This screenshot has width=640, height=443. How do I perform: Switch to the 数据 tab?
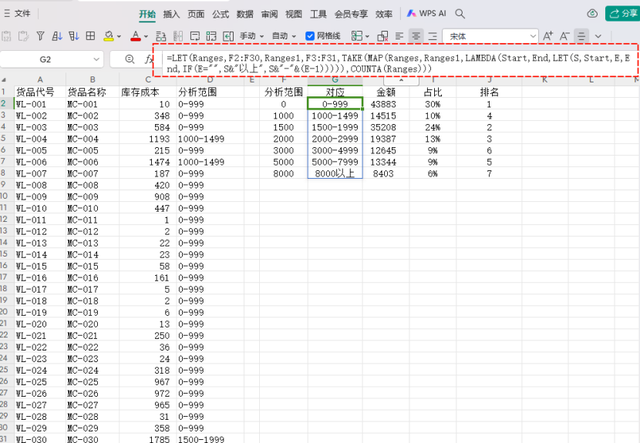pos(245,14)
